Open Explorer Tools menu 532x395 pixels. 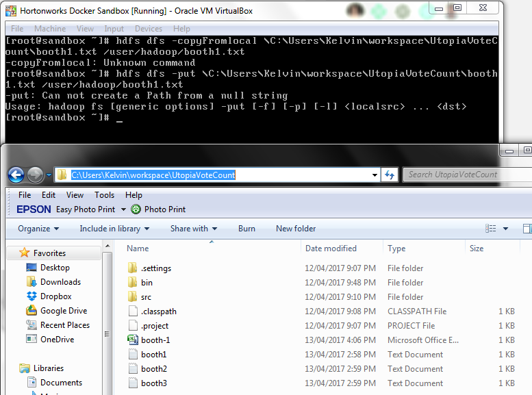pos(104,195)
